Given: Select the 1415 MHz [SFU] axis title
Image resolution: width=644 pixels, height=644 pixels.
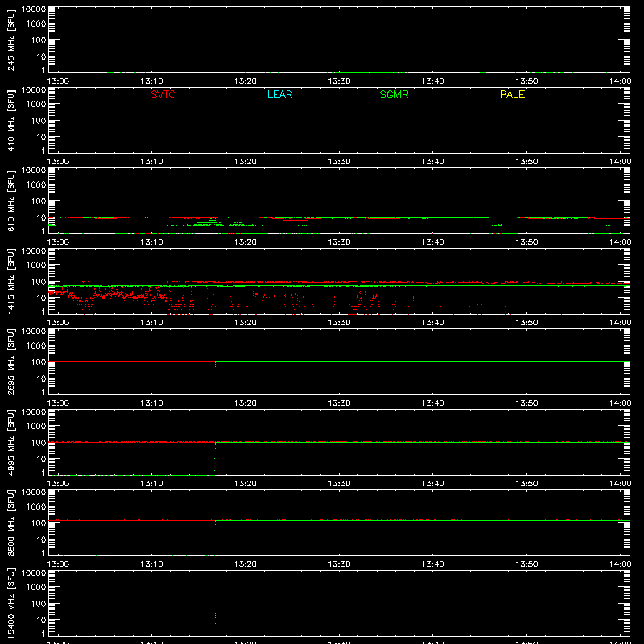Looking at the screenshot, I should click(10, 282).
